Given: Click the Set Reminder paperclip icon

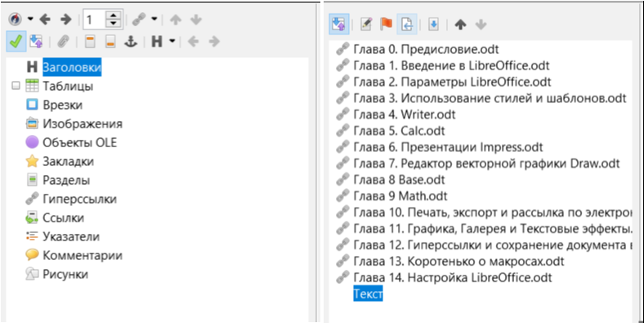Looking at the screenshot, I should pyautogui.click(x=63, y=41).
